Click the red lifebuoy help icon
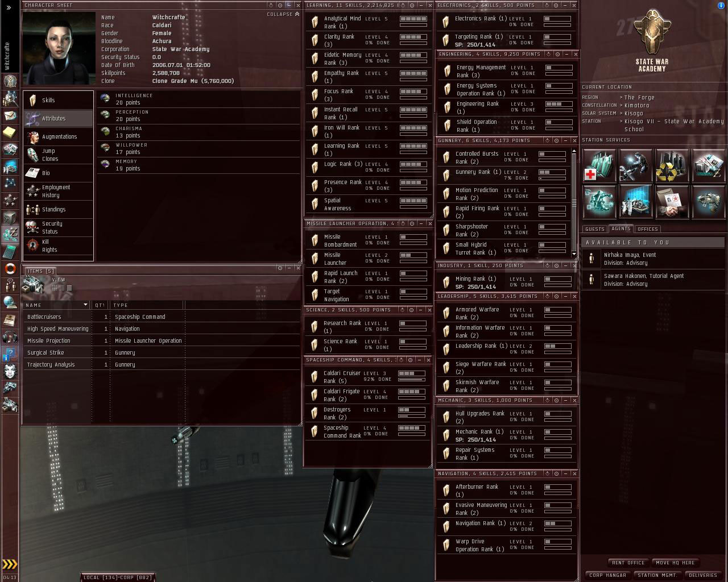This screenshot has height=582, width=728. 10,268
